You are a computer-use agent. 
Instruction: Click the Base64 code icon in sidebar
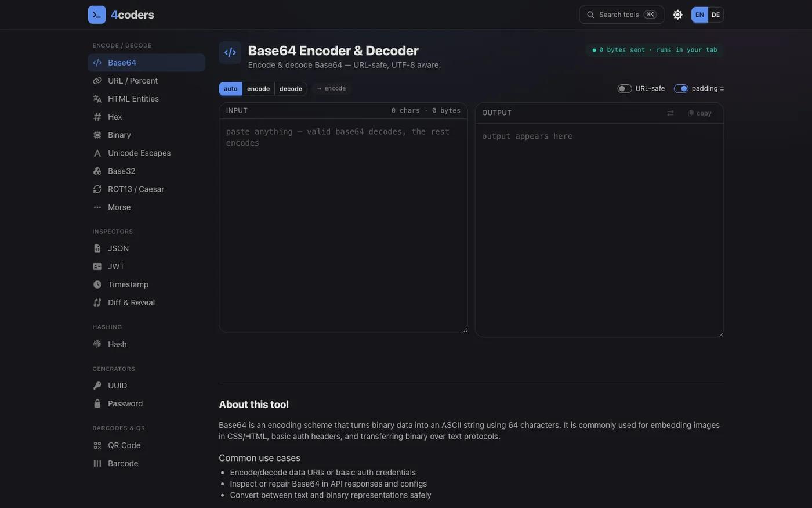(97, 63)
